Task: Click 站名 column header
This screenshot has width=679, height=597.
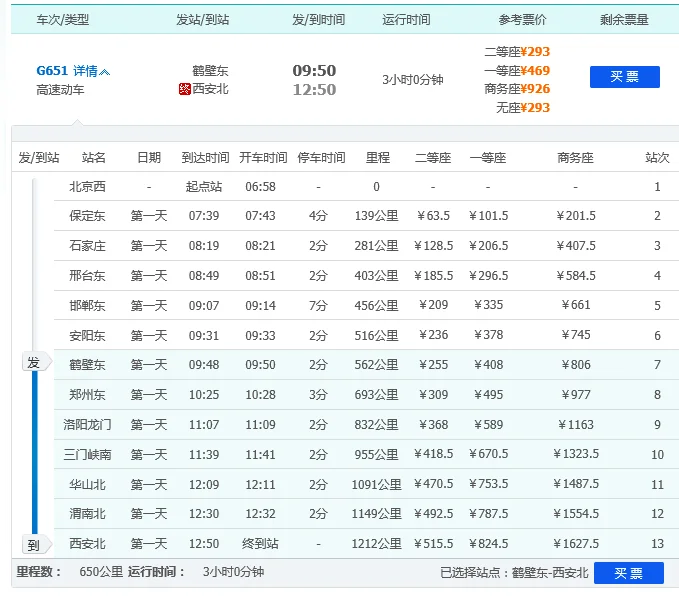Action: click(94, 158)
